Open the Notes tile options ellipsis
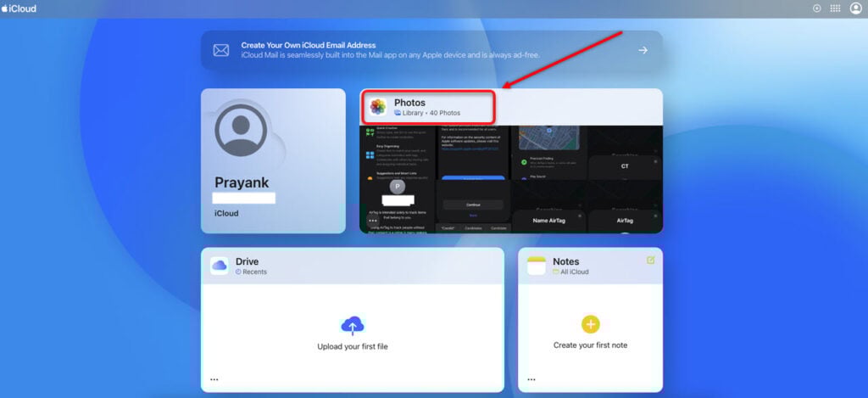The image size is (868, 398). coord(531,379)
